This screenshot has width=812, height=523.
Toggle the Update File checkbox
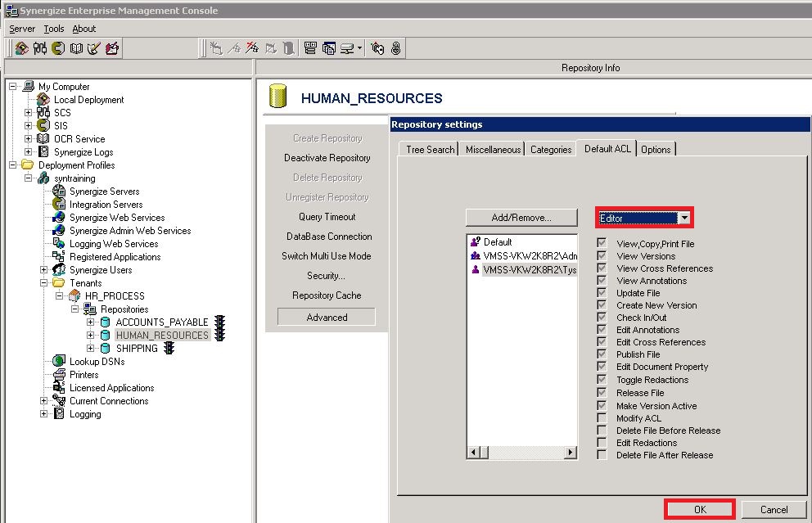602,292
